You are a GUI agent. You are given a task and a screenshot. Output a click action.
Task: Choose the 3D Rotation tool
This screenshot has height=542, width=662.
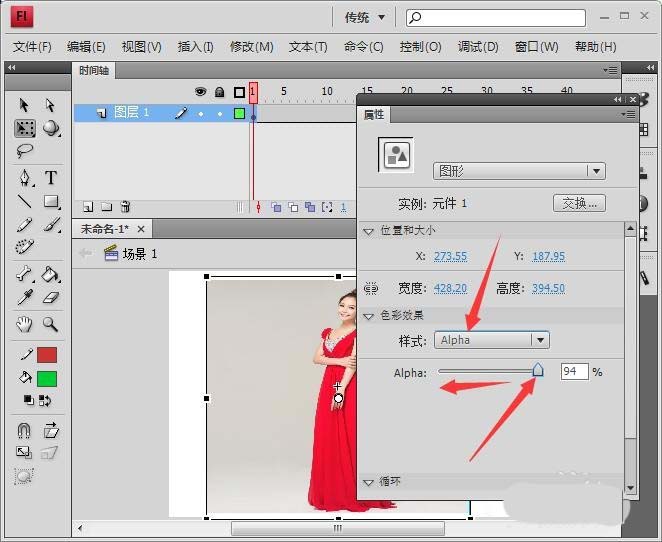pos(51,128)
